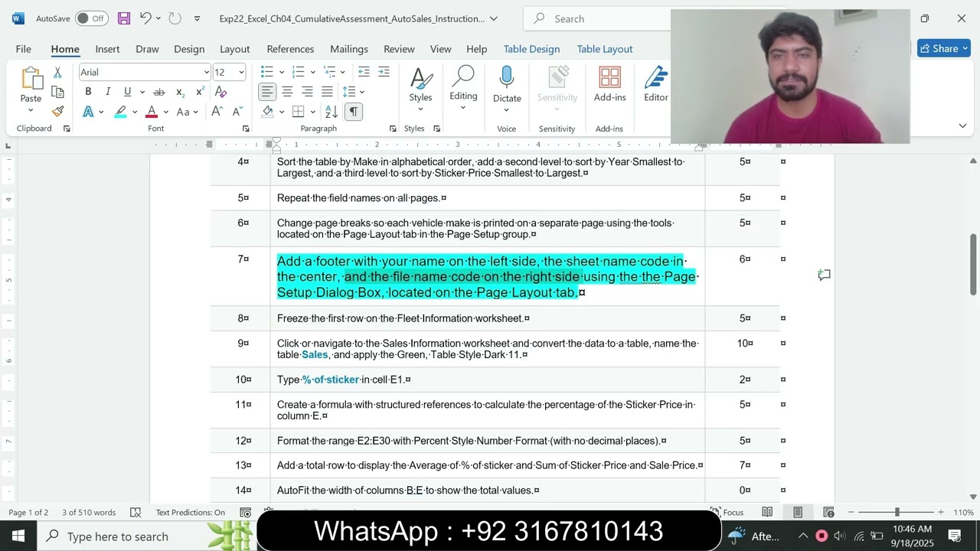Apply the red font color swatch
The width and height of the screenshot is (980, 551).
(x=152, y=112)
